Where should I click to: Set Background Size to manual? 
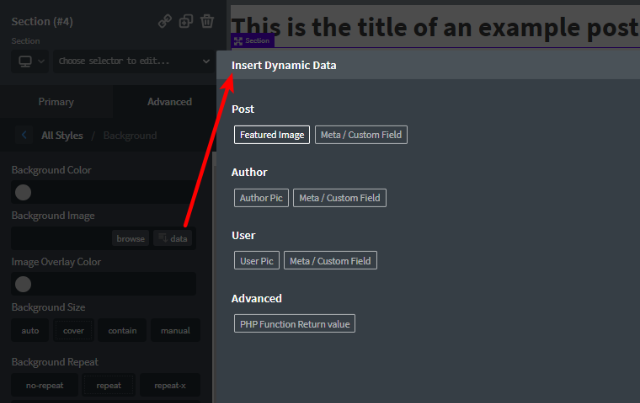pyautogui.click(x=176, y=330)
